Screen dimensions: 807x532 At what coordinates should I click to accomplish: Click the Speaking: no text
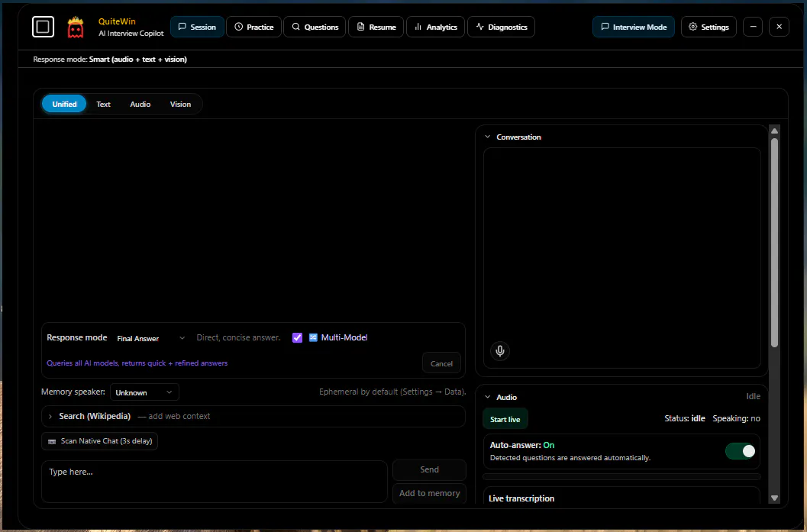pos(736,418)
